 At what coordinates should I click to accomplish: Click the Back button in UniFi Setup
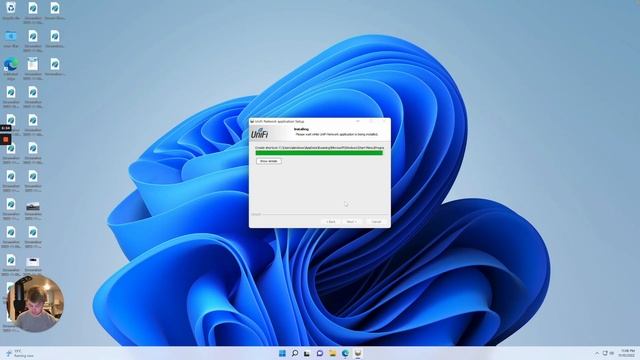pyautogui.click(x=331, y=222)
